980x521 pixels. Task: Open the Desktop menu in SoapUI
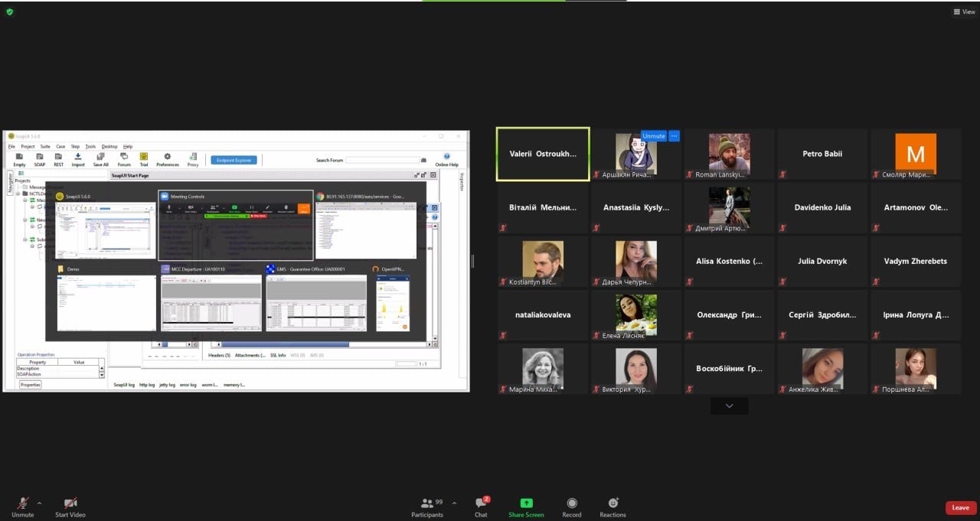[109, 146]
